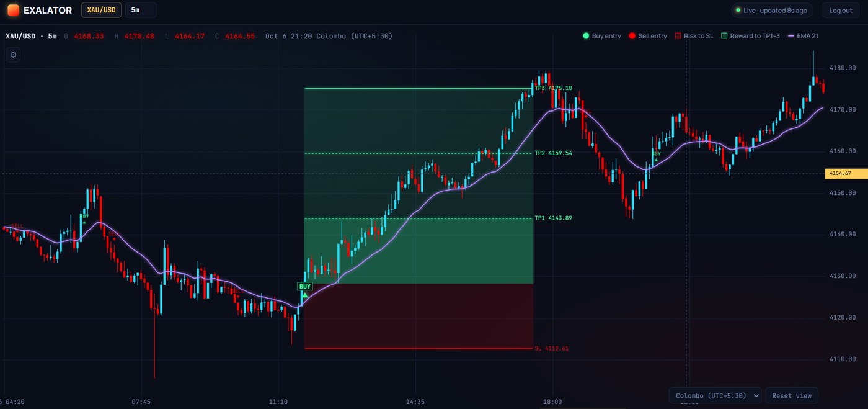Click the TP1 4143.89 level label
Screen dimensions: 868x409
[554, 218]
